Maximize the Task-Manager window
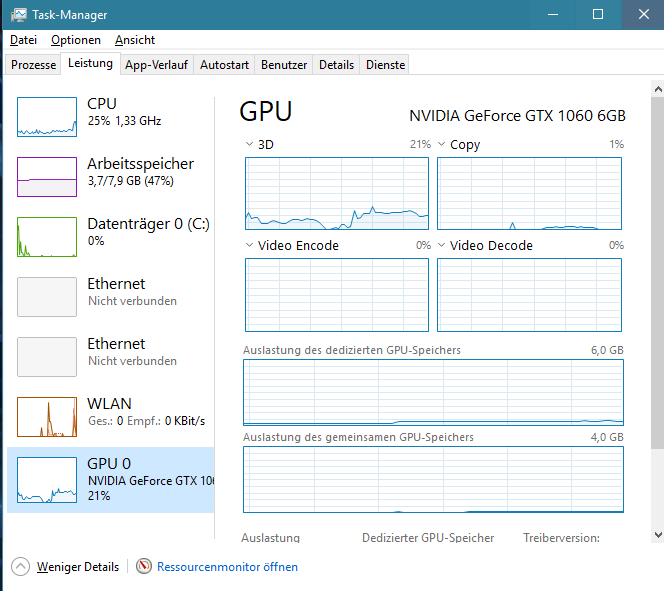The image size is (664, 591). (x=598, y=14)
